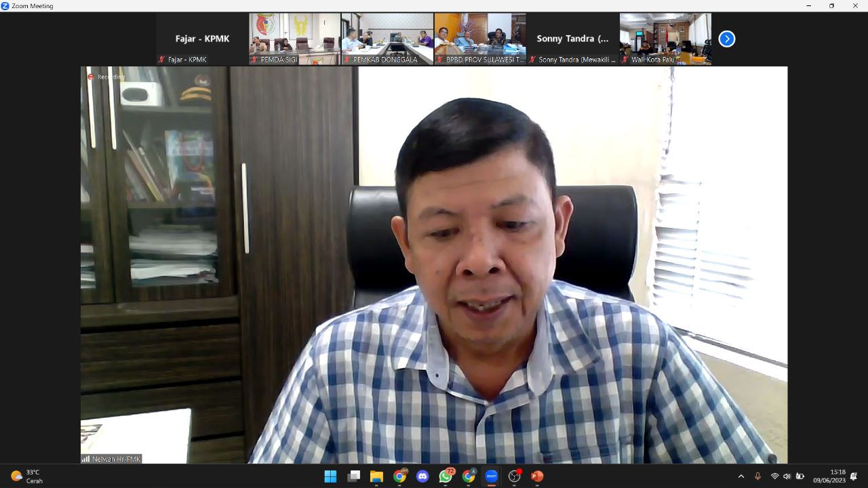Viewport: 868px width, 488px height.
Task: Select the Wali Kota Palu video thumbnail
Action: pos(665,39)
